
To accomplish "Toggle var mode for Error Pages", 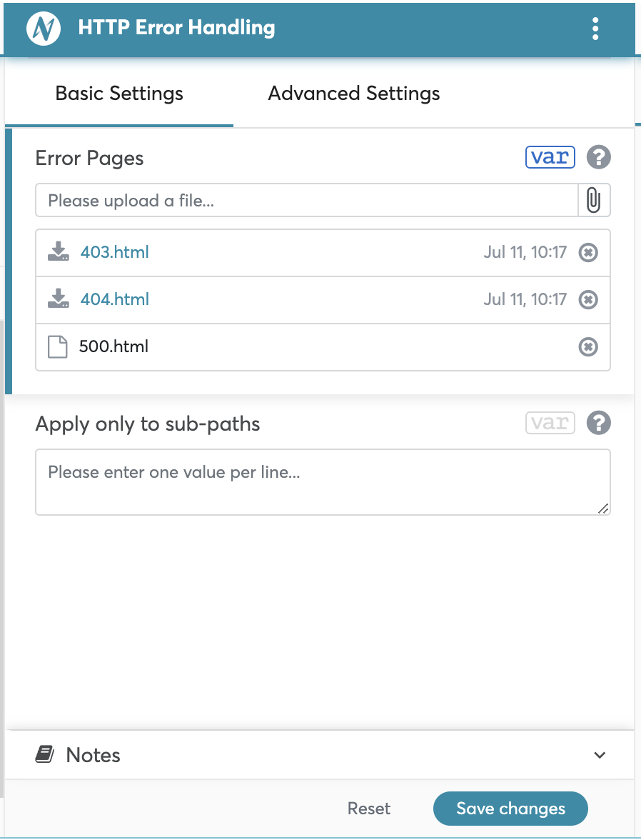I will 550,157.
